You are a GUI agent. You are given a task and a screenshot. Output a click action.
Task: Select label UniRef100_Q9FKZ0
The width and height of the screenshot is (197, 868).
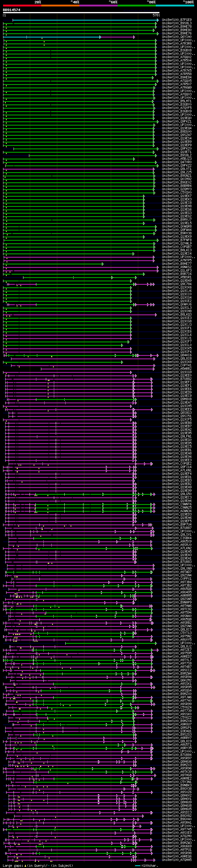tap(177, 149)
